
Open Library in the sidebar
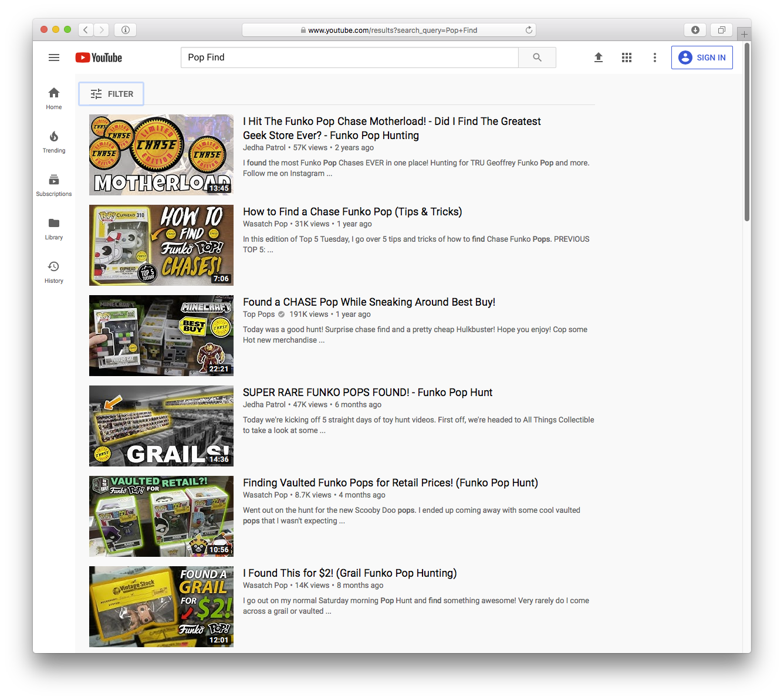[54, 228]
